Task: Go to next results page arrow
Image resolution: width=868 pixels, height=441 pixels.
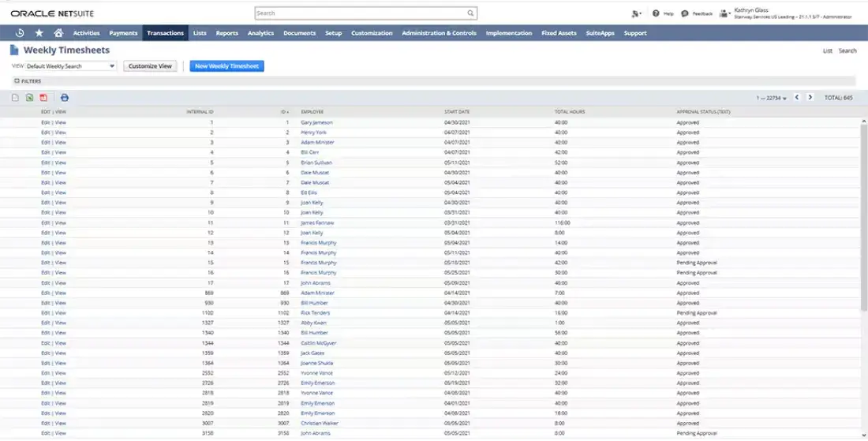Action: click(810, 97)
